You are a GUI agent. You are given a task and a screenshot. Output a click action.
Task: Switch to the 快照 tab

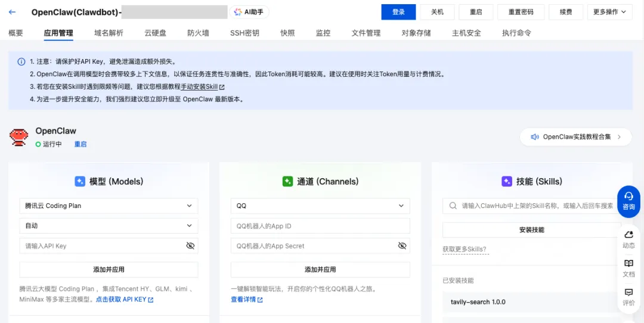[287, 33]
